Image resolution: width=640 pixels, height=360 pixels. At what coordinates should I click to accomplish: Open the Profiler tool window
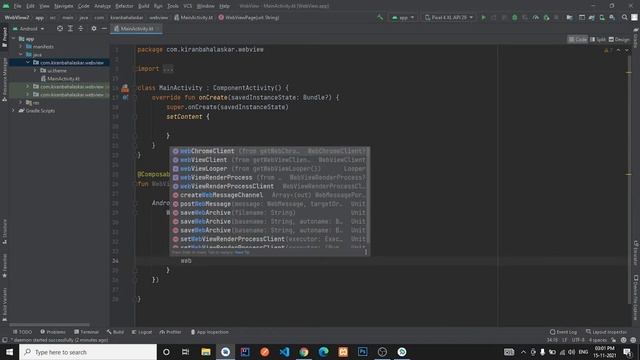pyautogui.click(x=170, y=332)
